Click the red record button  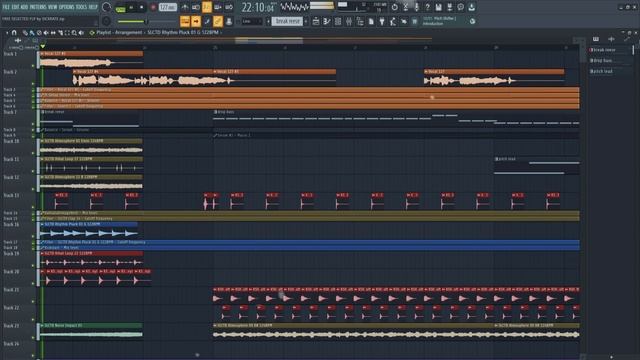coord(153,7)
